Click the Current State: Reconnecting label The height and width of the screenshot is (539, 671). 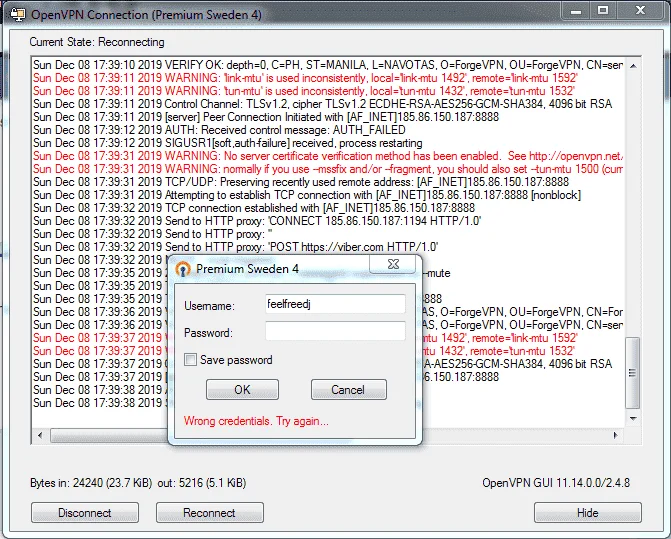(97, 42)
